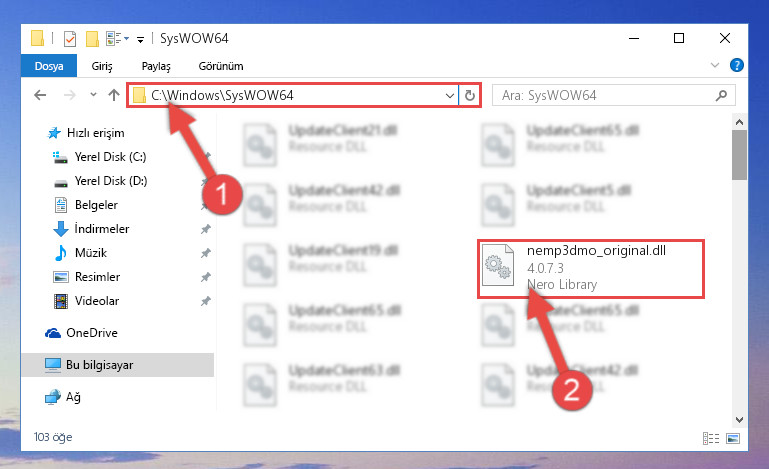769x469 pixels.
Task: Open Yerel Disk (D:) in sidebar
Action: coord(111,181)
